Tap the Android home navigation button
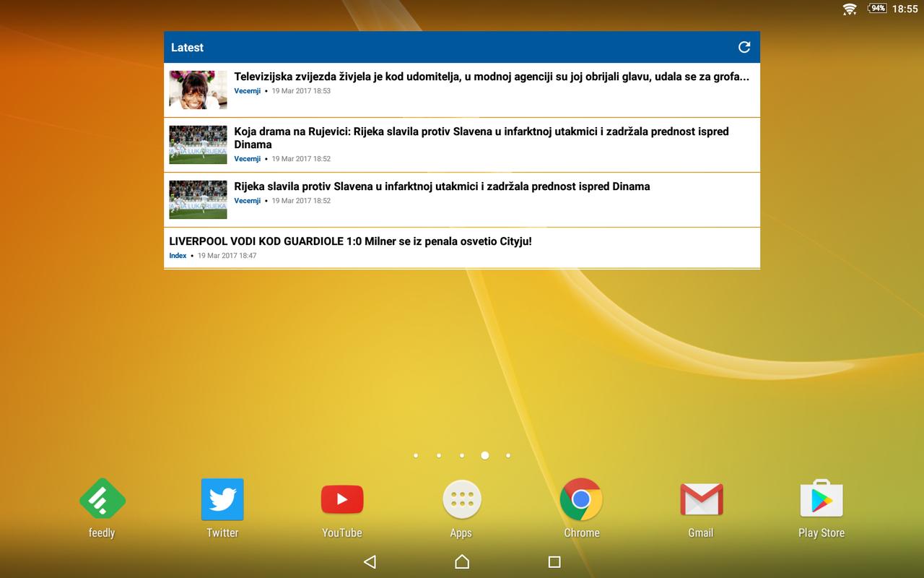 click(462, 561)
